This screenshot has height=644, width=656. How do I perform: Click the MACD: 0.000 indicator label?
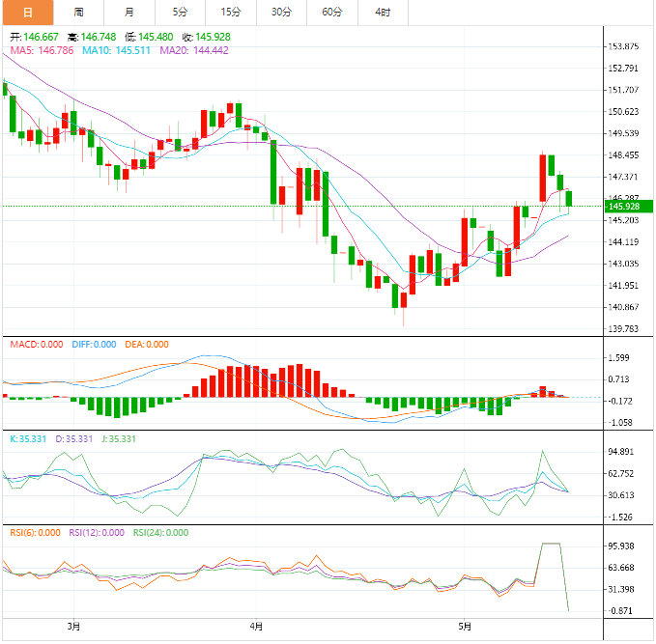tap(37, 345)
